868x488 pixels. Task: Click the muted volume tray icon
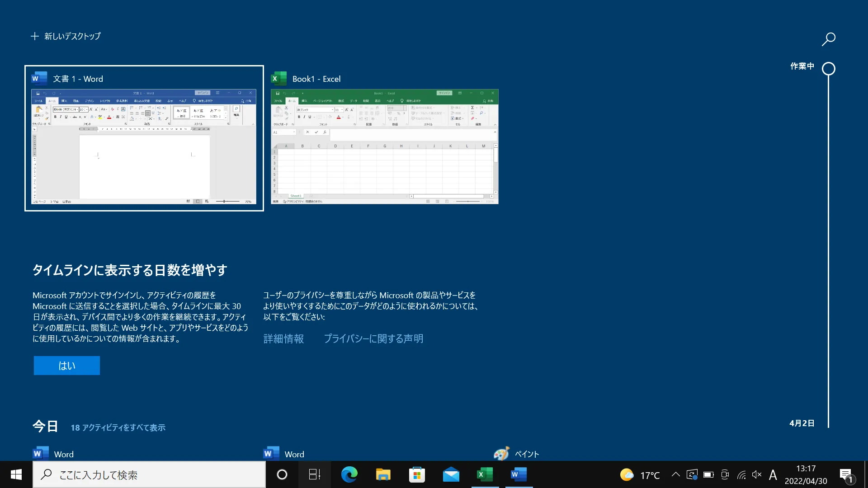(757, 474)
